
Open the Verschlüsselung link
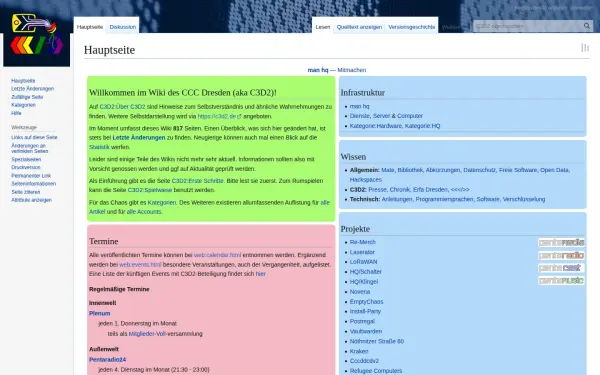524,199
